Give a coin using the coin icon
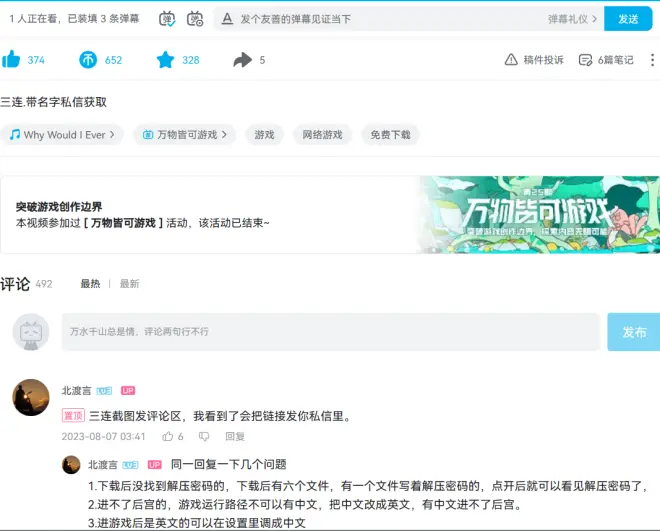The height and width of the screenshot is (531, 660). point(89,60)
